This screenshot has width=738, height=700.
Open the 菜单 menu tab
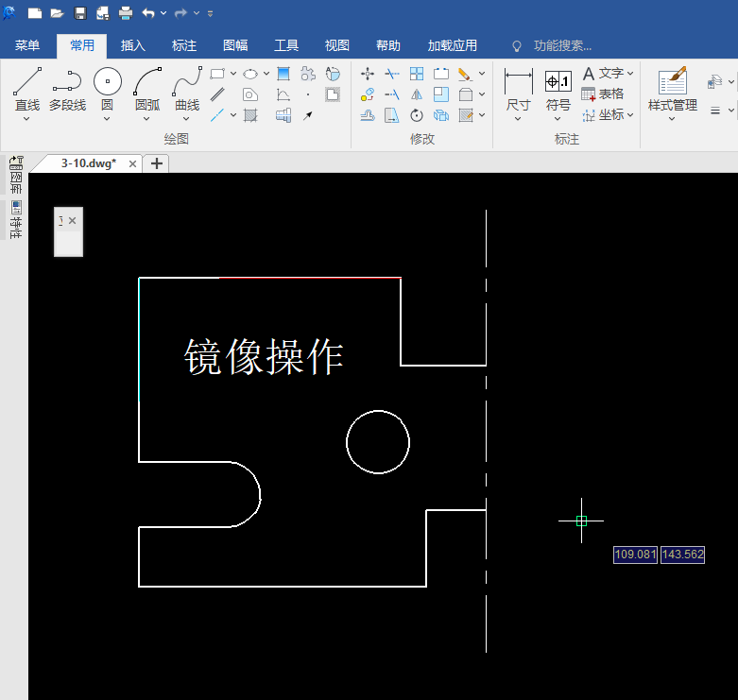click(27, 45)
